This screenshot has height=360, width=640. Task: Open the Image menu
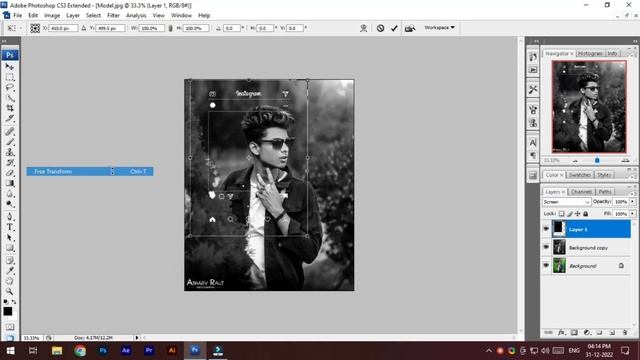point(52,16)
